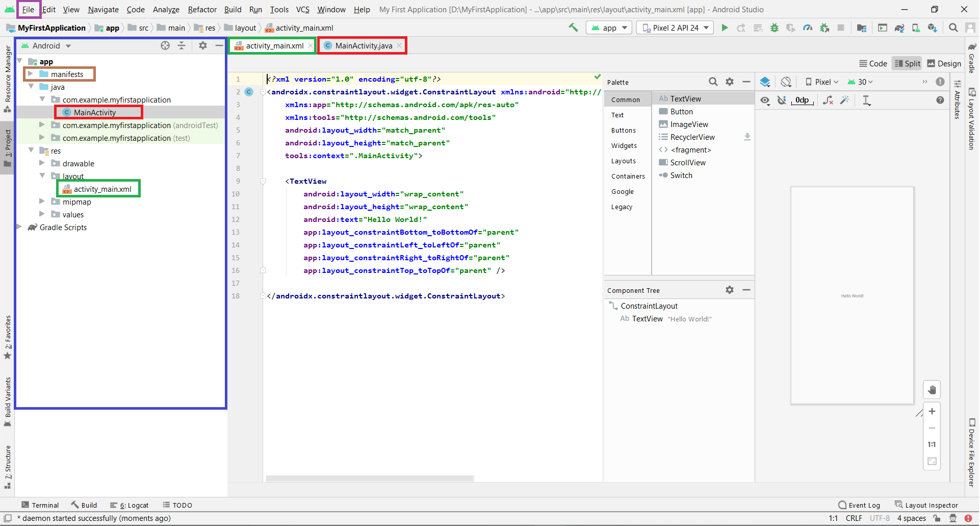
Task: Click the download icon next to RecyclerView
Action: 747,137
